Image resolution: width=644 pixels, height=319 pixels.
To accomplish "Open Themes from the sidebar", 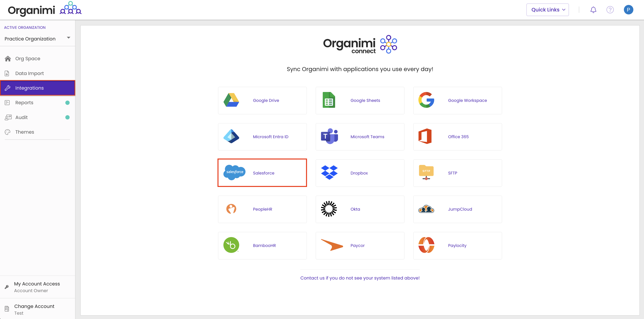I will tap(24, 132).
